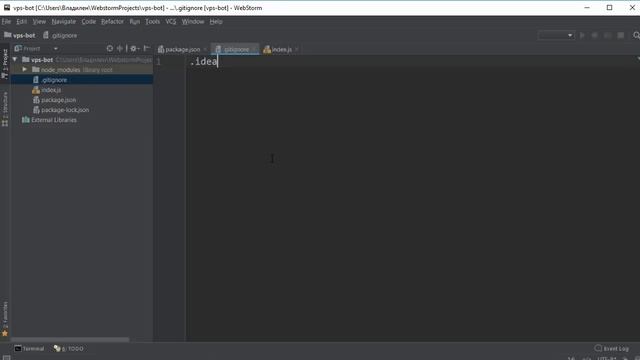Image resolution: width=640 pixels, height=360 pixels.
Task: Select .gitignore file in project tree
Action: click(82, 80)
